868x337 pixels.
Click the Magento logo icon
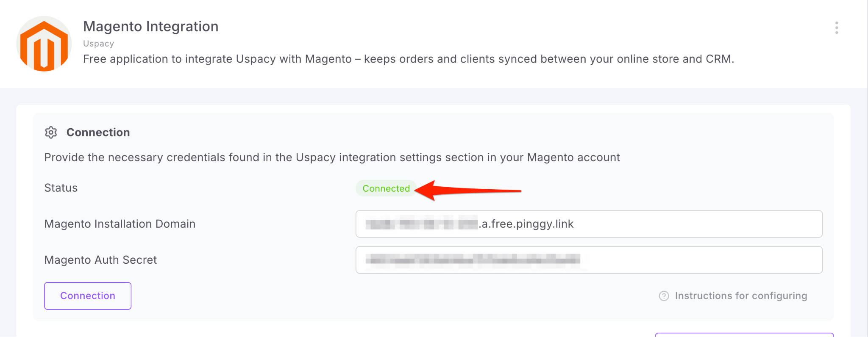pyautogui.click(x=44, y=44)
